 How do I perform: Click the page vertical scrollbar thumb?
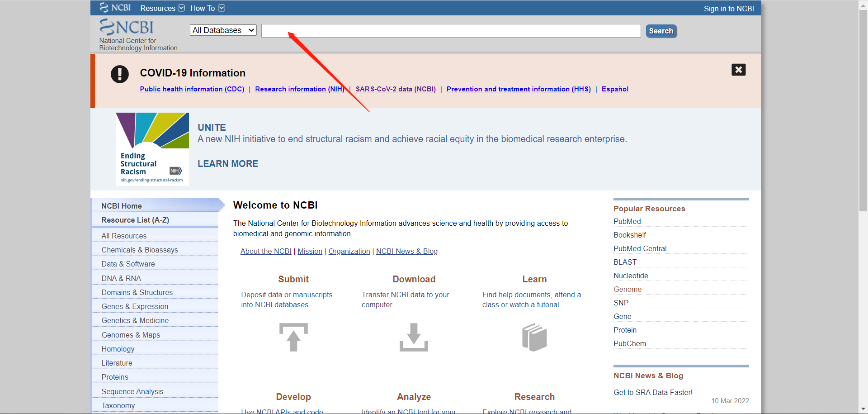pos(863,111)
